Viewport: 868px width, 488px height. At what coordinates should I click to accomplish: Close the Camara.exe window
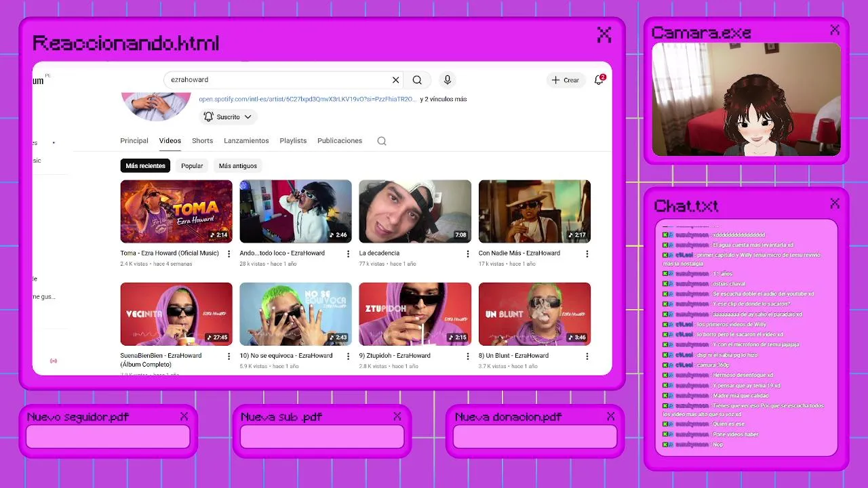coord(835,30)
